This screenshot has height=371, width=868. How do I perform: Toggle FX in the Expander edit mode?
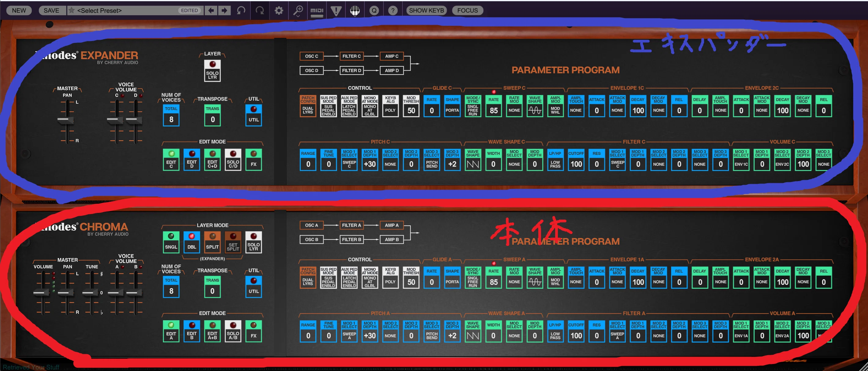click(253, 160)
